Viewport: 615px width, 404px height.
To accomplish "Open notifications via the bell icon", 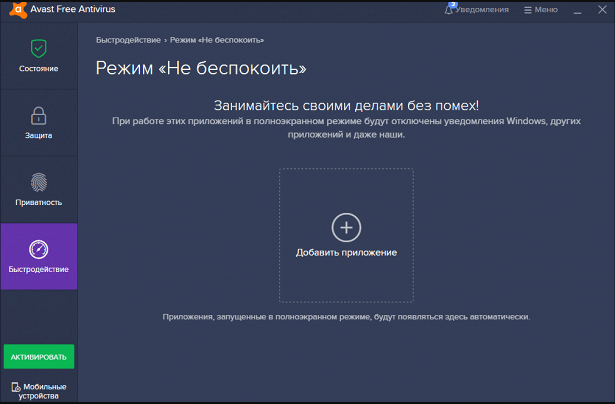I will pyautogui.click(x=449, y=9).
